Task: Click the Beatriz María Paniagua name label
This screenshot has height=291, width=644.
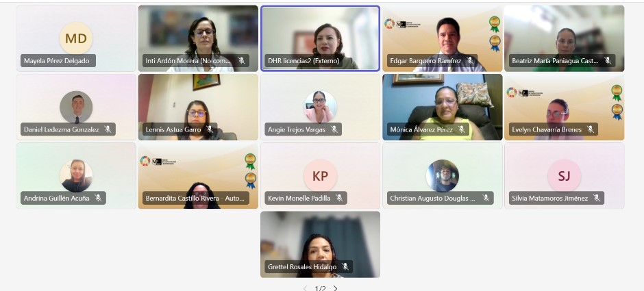Action: click(555, 61)
